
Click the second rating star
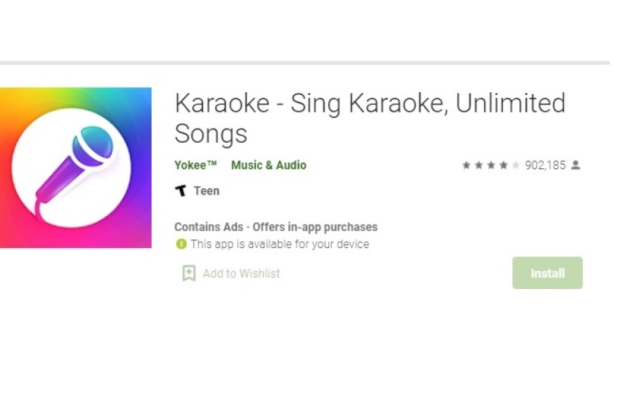tap(478, 165)
